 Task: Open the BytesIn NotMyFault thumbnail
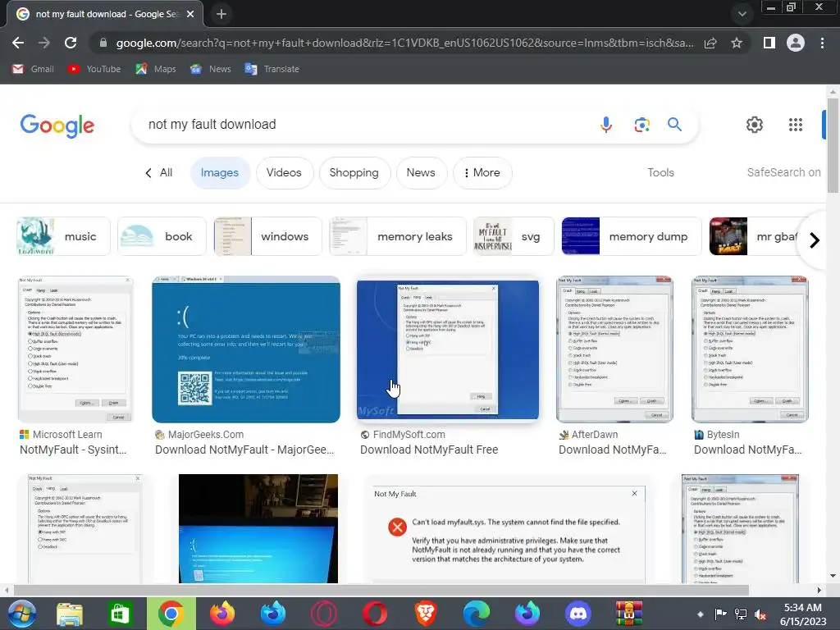750,349
